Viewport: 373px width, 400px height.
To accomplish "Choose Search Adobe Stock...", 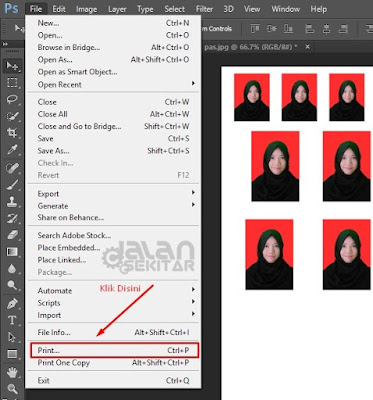I will coord(113,235).
